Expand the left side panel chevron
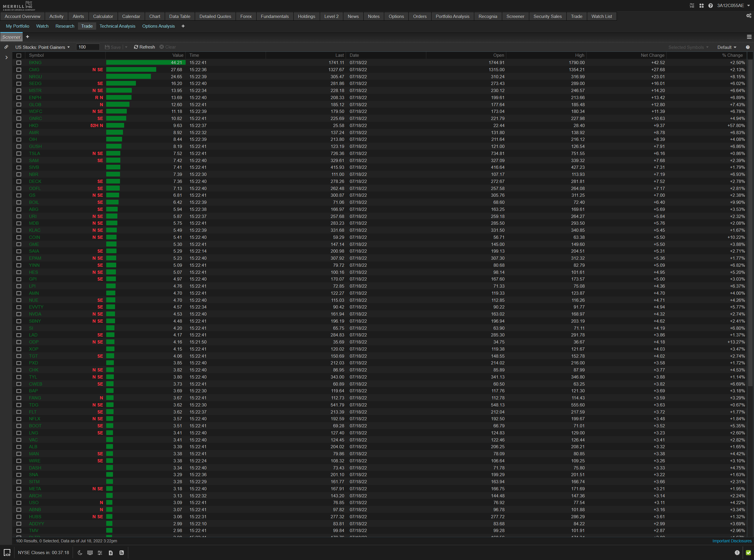 6,58
